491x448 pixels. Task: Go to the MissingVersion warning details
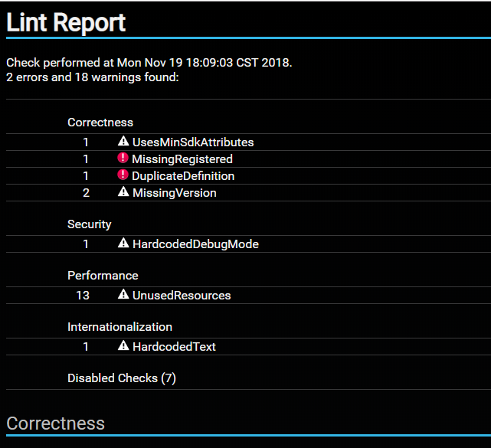point(174,193)
